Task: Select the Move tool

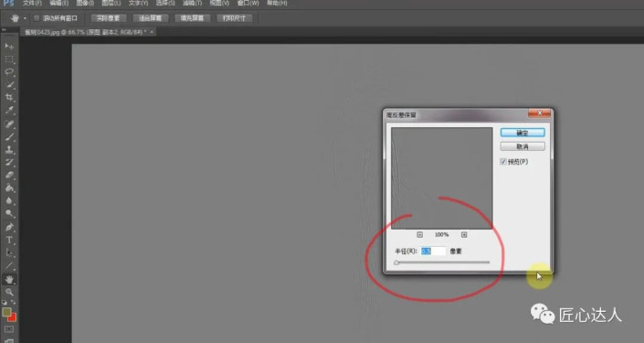Action: (9, 46)
